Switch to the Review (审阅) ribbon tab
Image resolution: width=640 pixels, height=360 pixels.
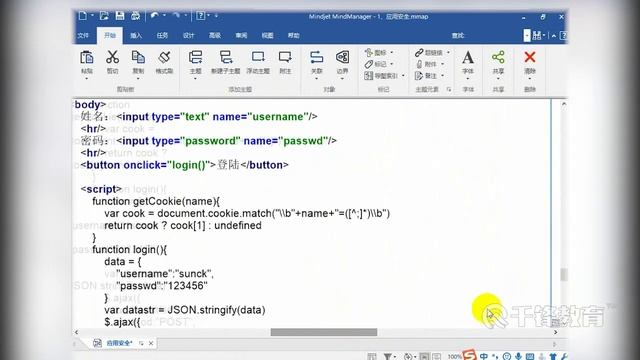241,36
